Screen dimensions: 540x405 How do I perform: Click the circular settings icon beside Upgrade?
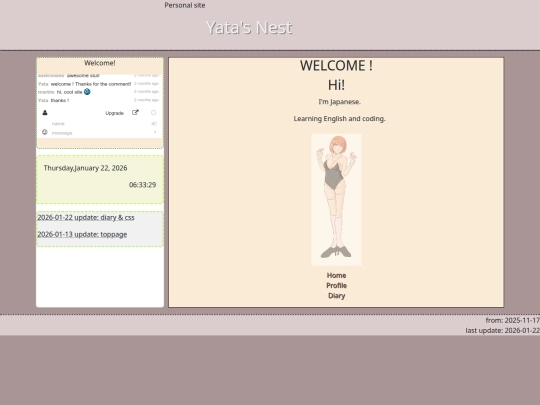point(154,113)
